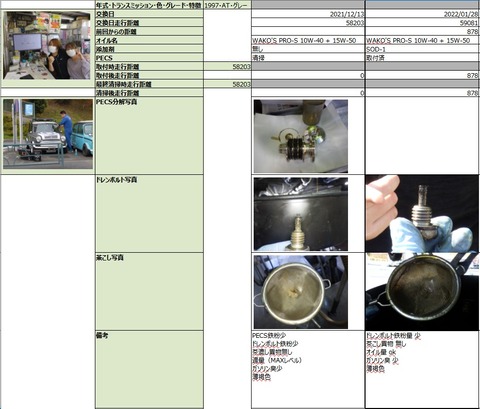This screenshot has height=409, width=480.
Task: Select the row label 交換日走行距離
Action: click(149, 23)
